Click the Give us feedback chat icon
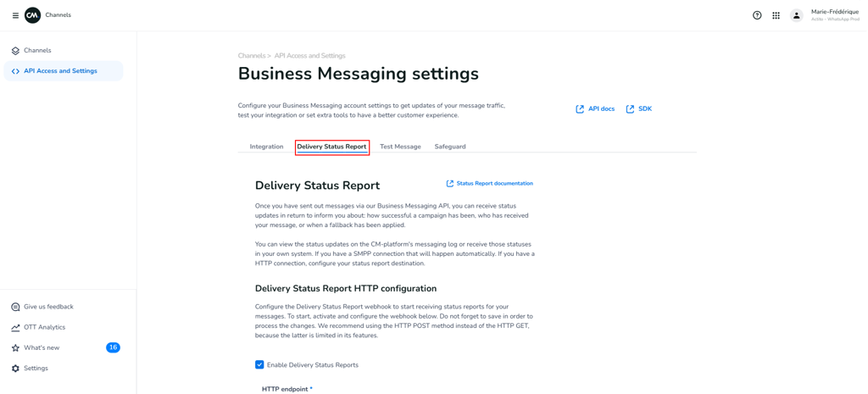 [x=15, y=307]
